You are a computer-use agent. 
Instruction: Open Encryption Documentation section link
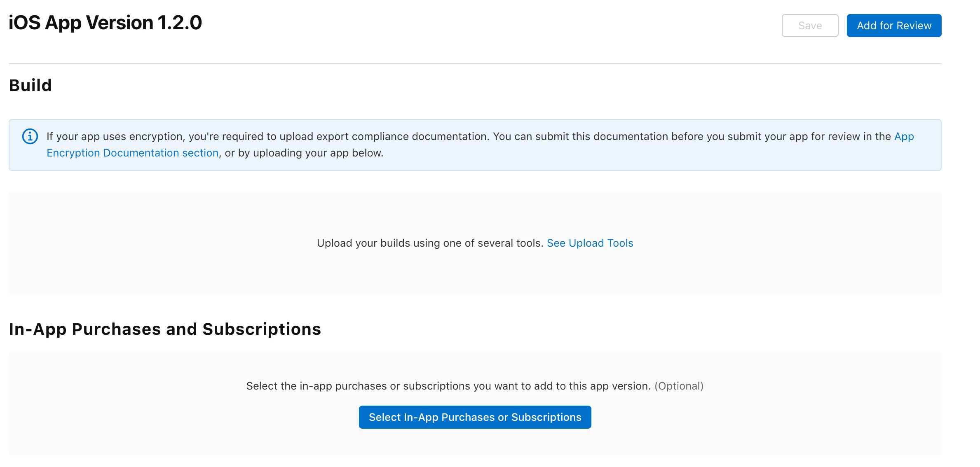132,153
